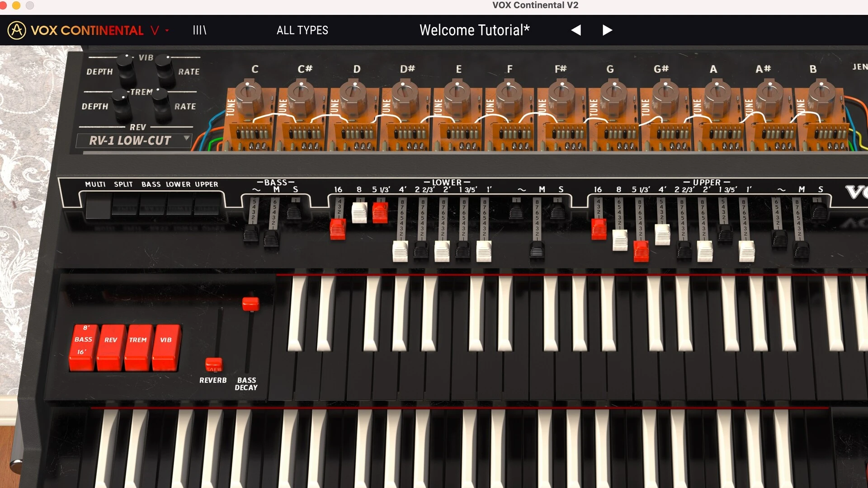Image resolution: width=868 pixels, height=488 pixels.
Task: Click the REVERB slider handle
Action: point(214,364)
